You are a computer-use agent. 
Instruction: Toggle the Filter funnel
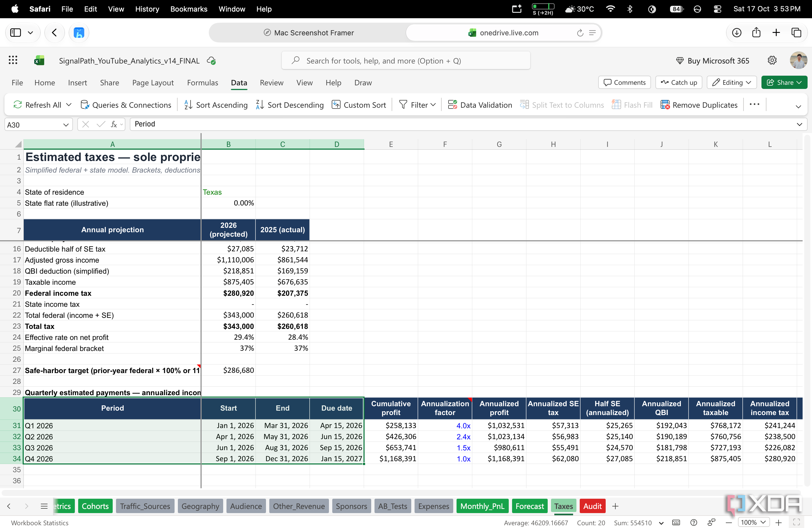[x=403, y=105]
